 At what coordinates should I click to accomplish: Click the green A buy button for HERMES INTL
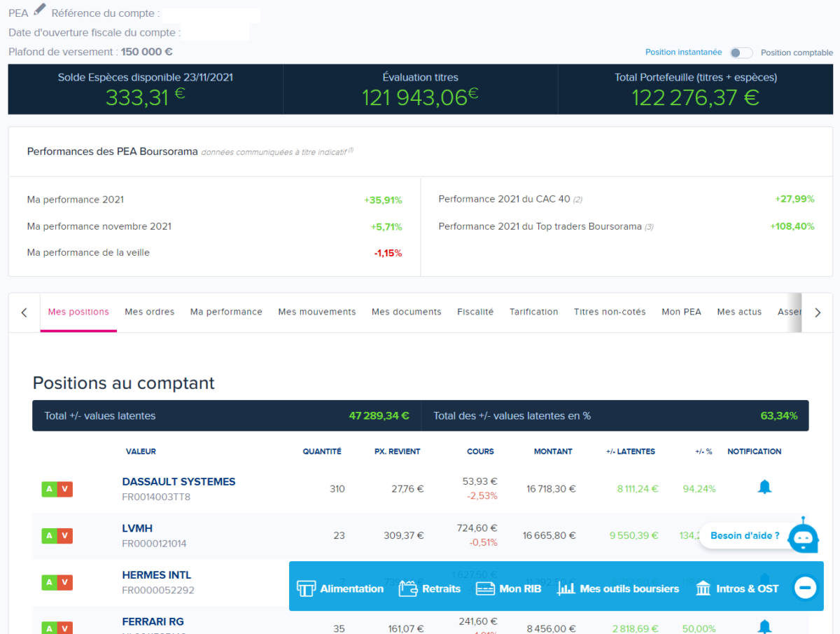[x=49, y=582]
